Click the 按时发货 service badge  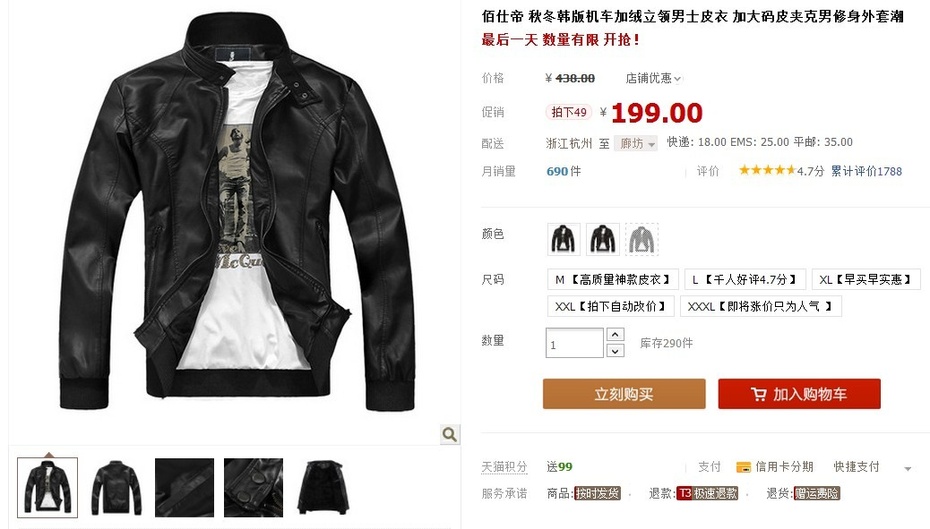click(597, 493)
